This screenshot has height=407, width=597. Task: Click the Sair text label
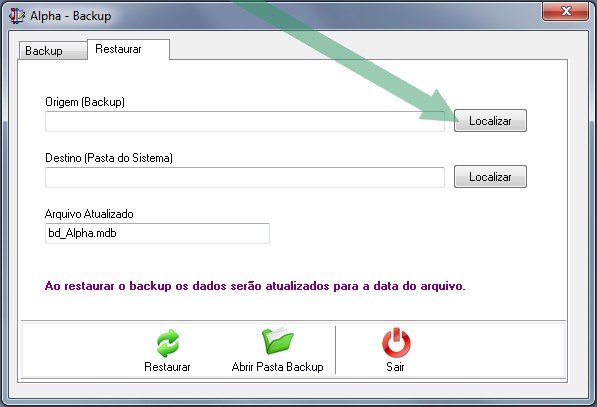pos(395,367)
